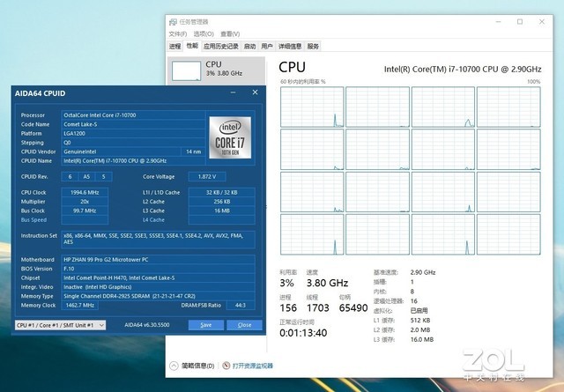Select the CPU 3% 3.80 GHz sidebar item
564x392 pixels.
[216, 70]
